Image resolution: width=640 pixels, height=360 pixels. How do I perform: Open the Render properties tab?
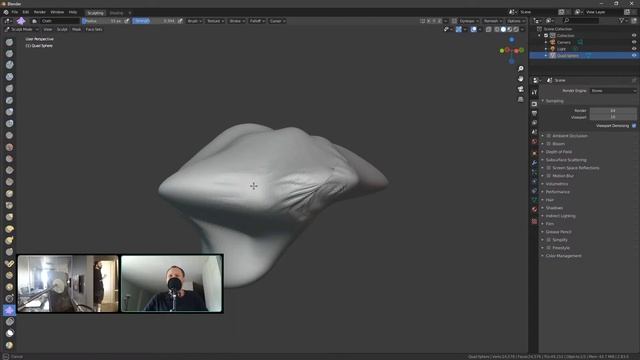pos(534,104)
